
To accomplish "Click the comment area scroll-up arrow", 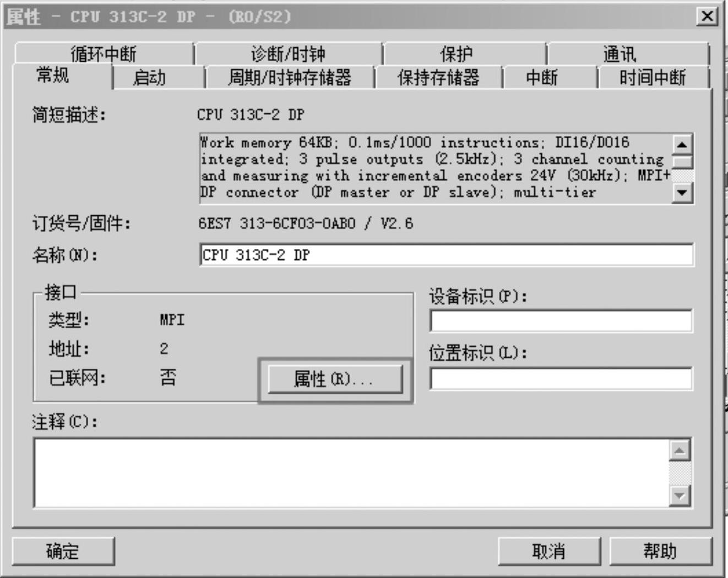I will [680, 451].
